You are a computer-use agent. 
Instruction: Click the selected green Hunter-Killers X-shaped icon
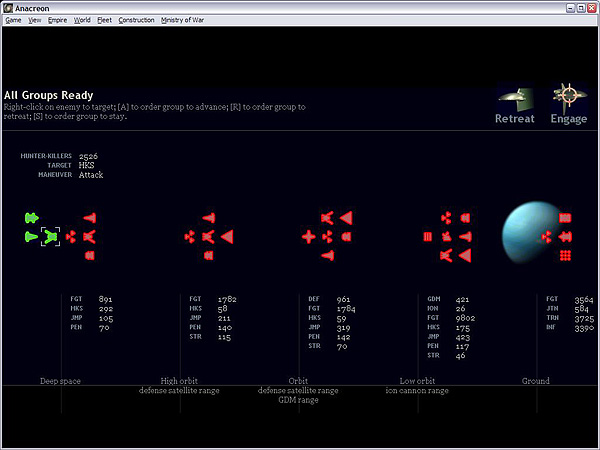pyautogui.click(x=51, y=237)
